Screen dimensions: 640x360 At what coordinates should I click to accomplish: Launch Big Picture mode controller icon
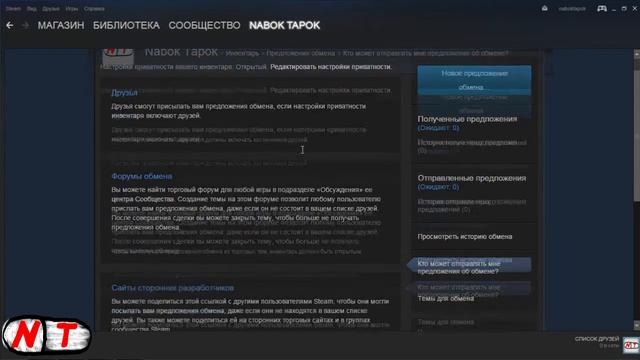tap(602, 8)
